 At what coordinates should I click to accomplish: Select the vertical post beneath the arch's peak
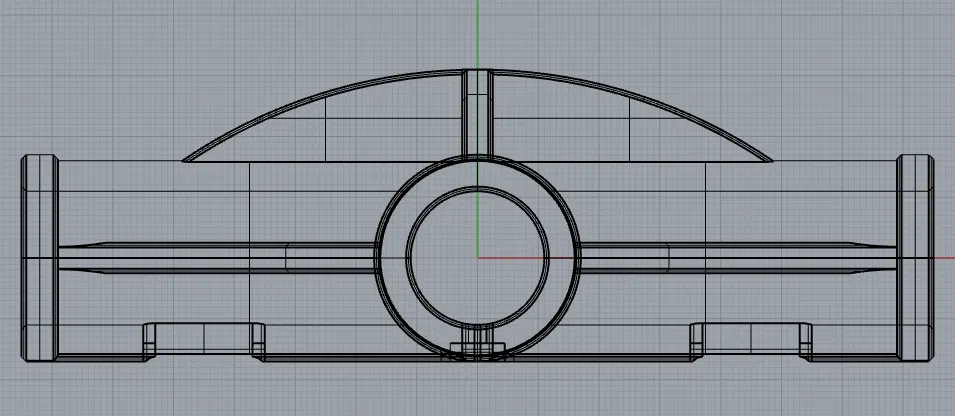point(478,113)
